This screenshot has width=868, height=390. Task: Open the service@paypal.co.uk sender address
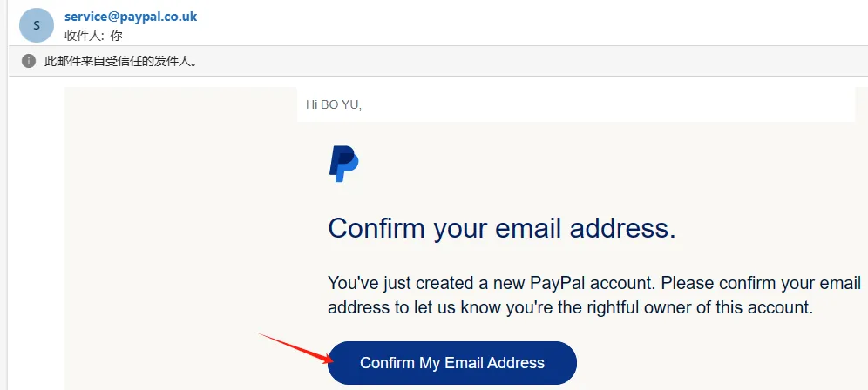pos(131,17)
